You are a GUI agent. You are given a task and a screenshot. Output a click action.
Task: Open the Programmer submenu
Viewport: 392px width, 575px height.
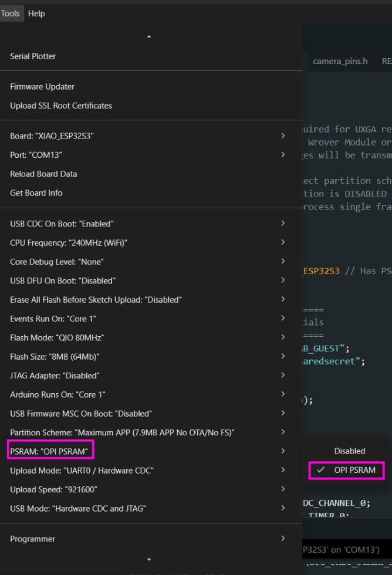click(x=151, y=539)
